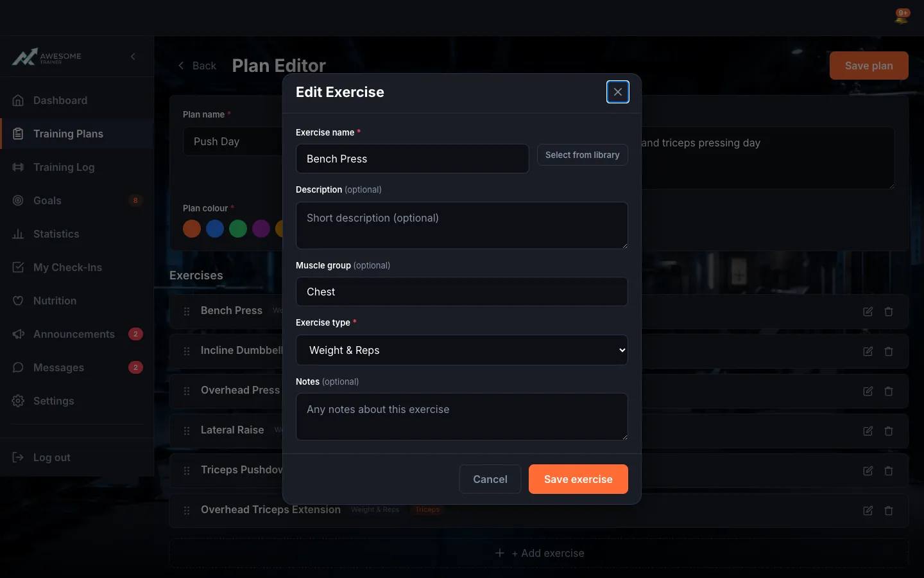Click Select from library button
Viewport: 924px width, 578px height.
(583, 155)
